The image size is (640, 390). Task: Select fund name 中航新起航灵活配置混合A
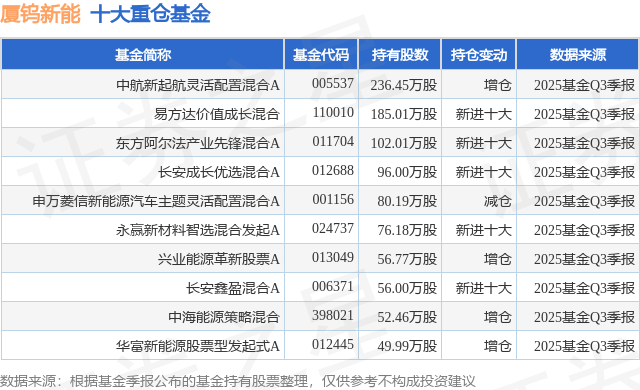(x=198, y=85)
